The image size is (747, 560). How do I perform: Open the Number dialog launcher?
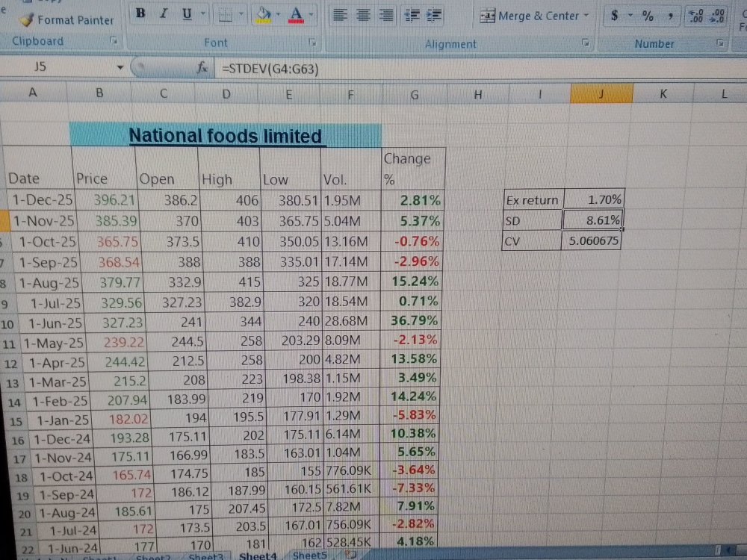[720, 43]
